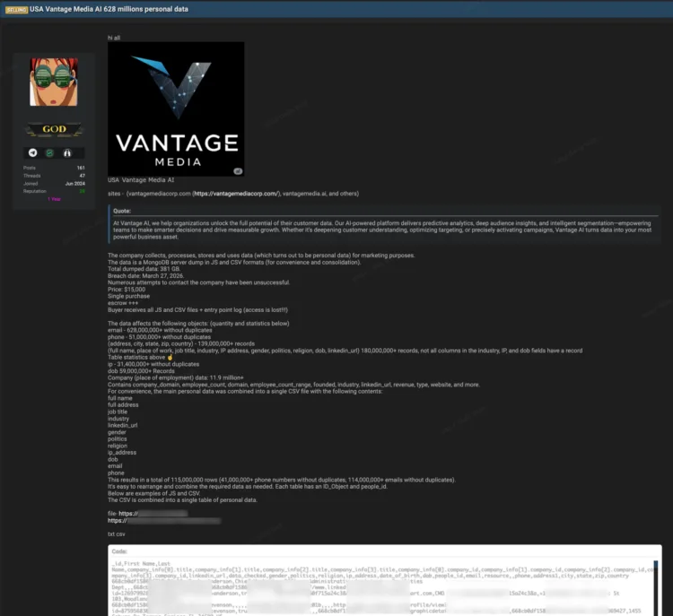673x616 pixels.
Task: Click the "Table statistics above" line
Action: (140, 358)
